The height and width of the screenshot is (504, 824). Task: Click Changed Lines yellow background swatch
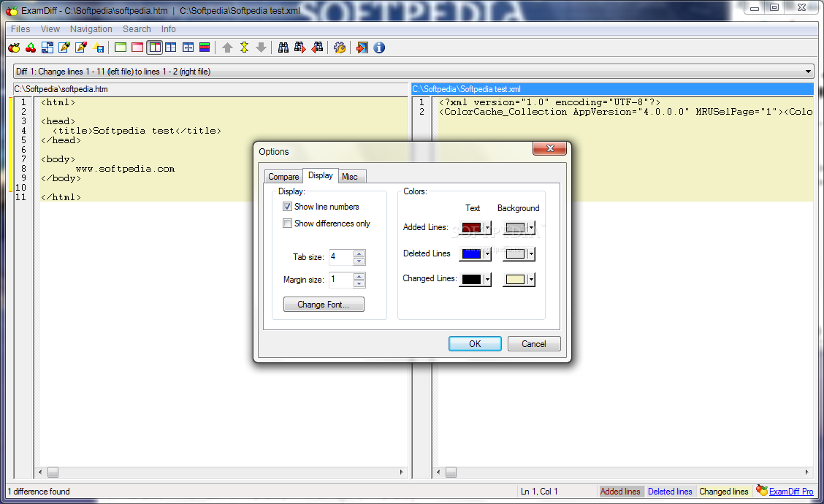pyautogui.click(x=515, y=279)
